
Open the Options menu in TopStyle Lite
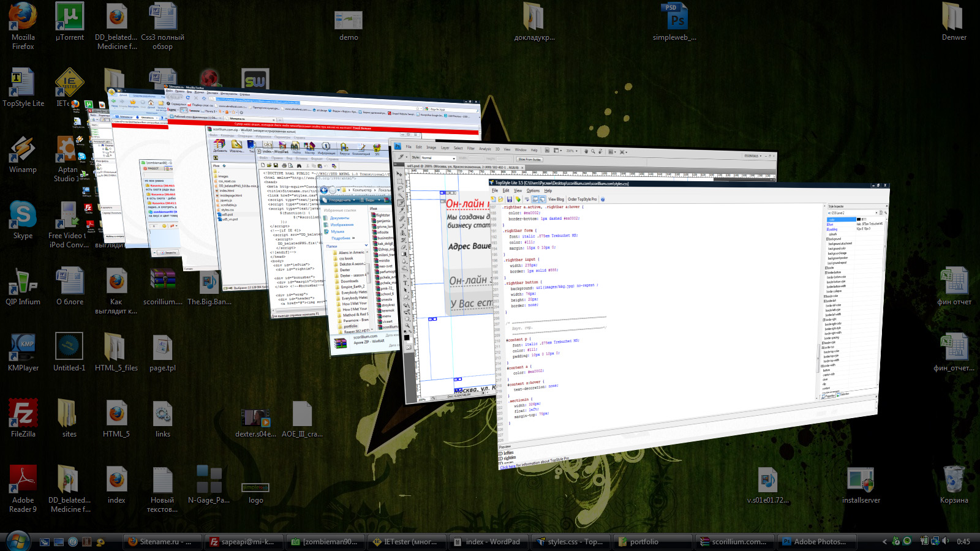point(533,190)
